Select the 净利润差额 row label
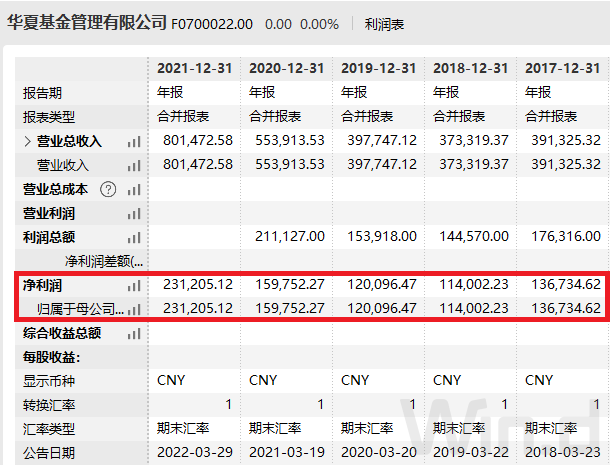 (104, 261)
